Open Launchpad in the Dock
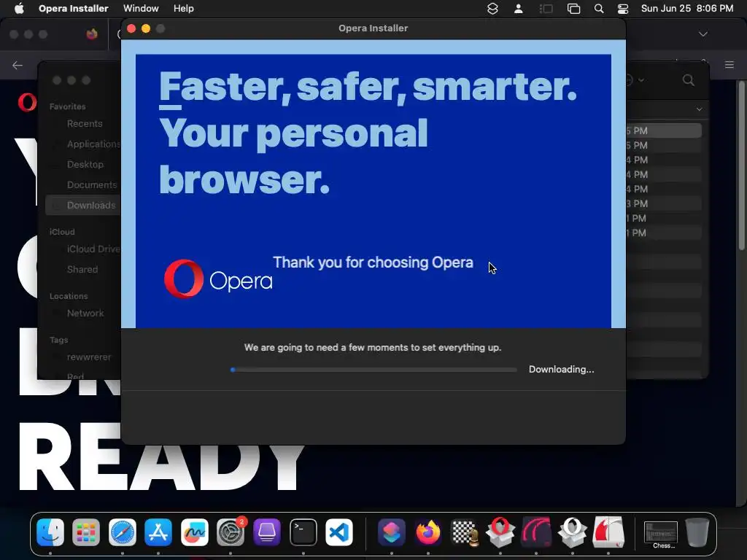 tap(86, 532)
